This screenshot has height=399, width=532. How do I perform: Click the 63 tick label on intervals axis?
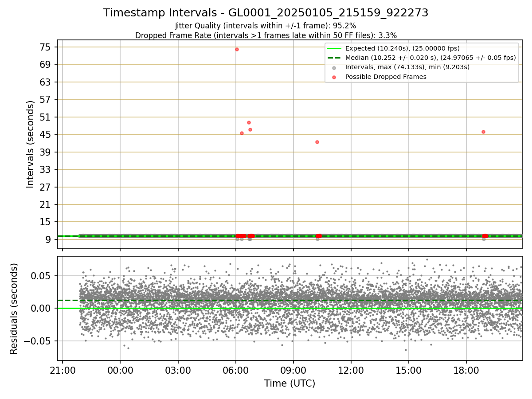(46, 82)
